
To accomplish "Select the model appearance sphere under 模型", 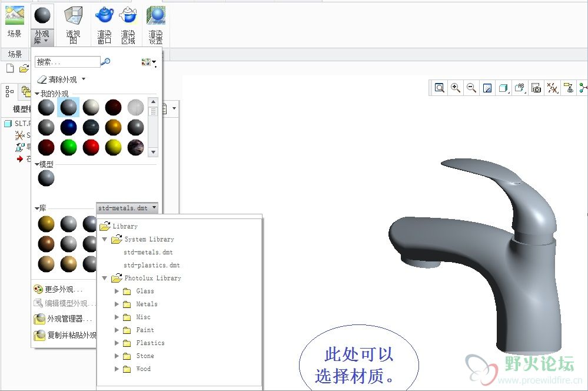I will 46,178.
